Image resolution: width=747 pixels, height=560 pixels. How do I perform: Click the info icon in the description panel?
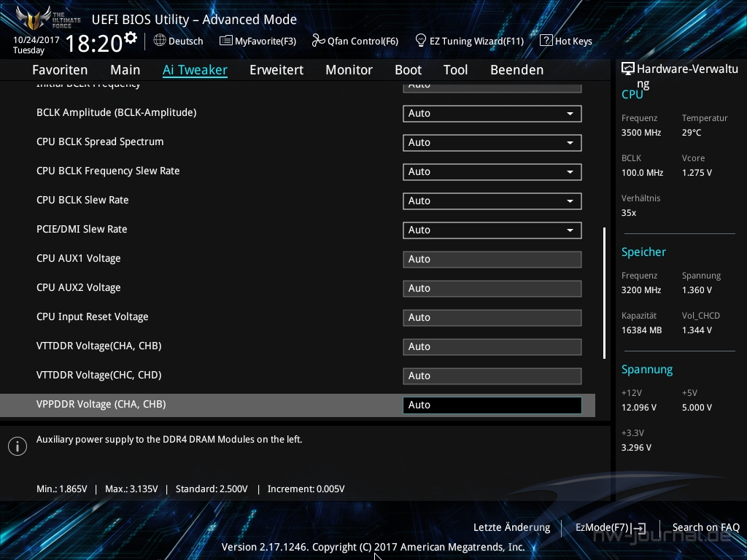pyautogui.click(x=18, y=446)
